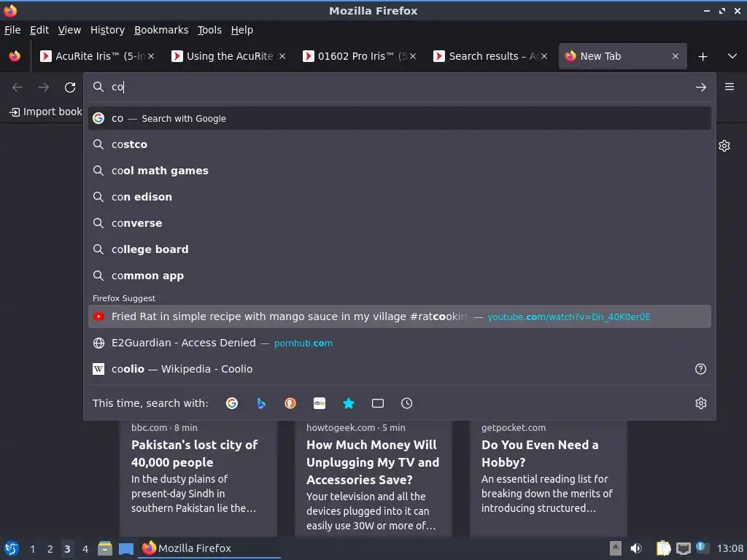Expand the list all tabs chevron
Screen dimensions: 747x560
pyautogui.click(x=732, y=56)
